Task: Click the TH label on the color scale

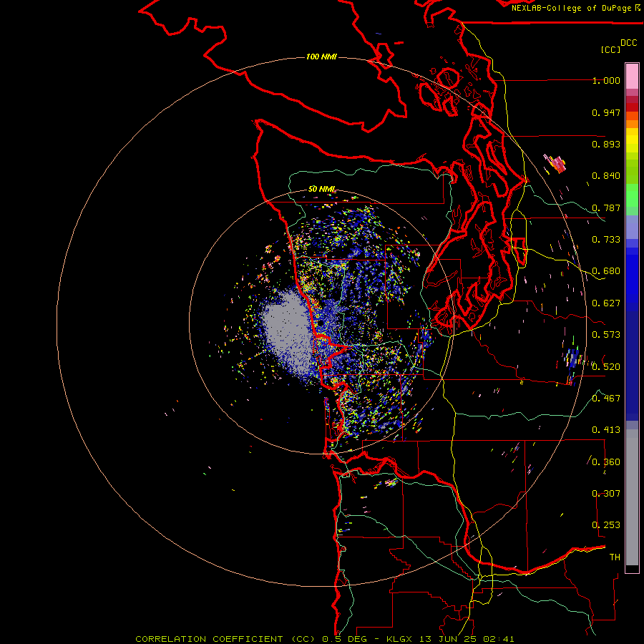Action: click(x=615, y=557)
